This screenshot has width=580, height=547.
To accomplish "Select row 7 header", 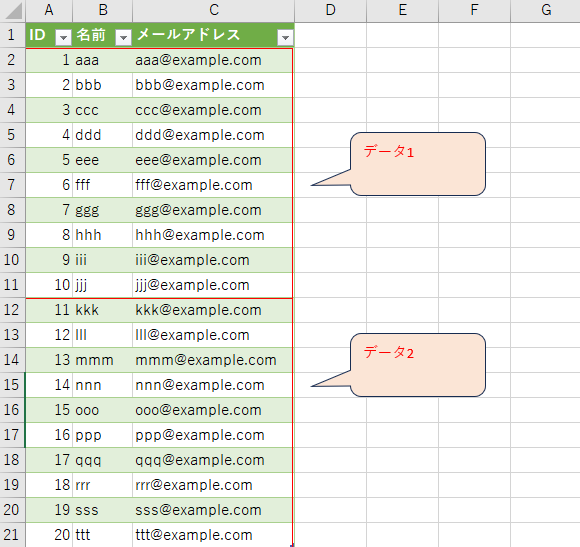I will click(12, 185).
